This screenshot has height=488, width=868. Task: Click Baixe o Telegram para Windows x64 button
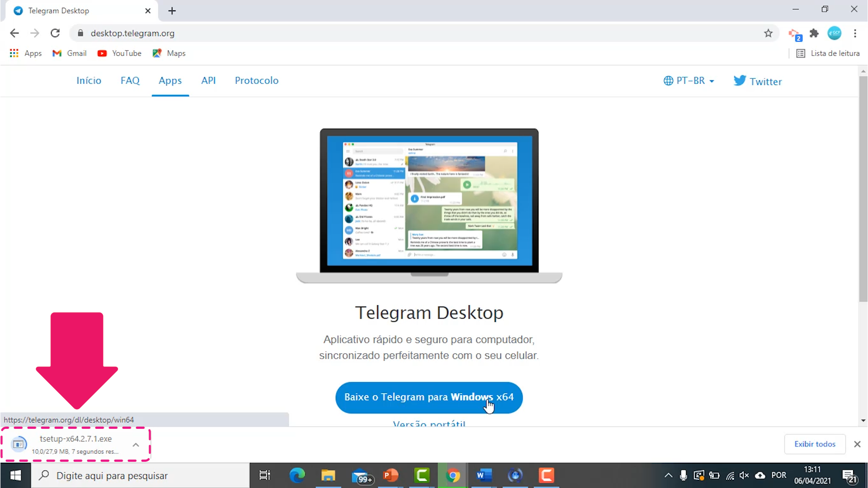429,397
